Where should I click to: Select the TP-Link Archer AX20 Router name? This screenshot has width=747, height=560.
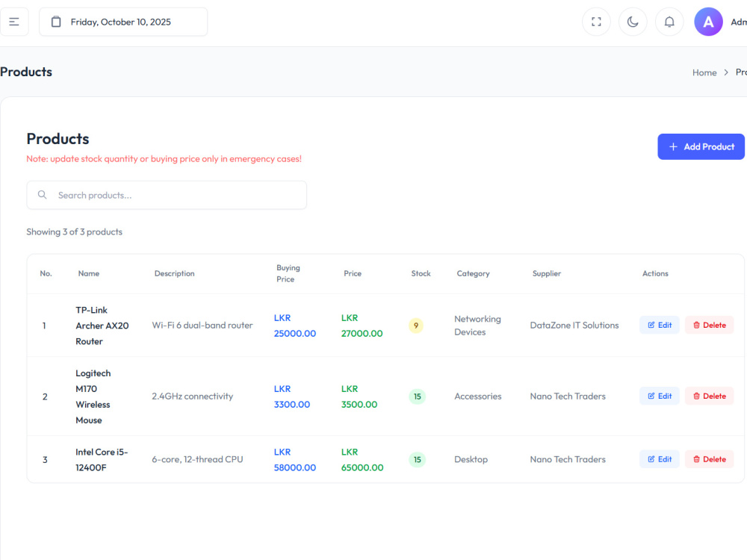(102, 326)
